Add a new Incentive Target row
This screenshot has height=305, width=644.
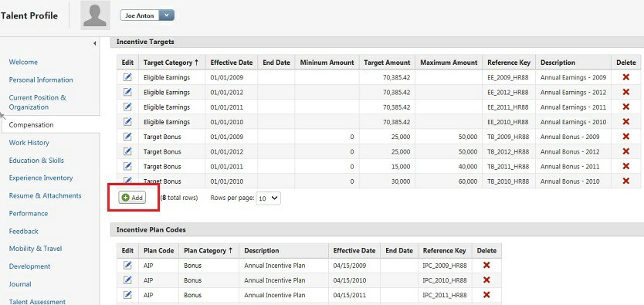[132, 198]
